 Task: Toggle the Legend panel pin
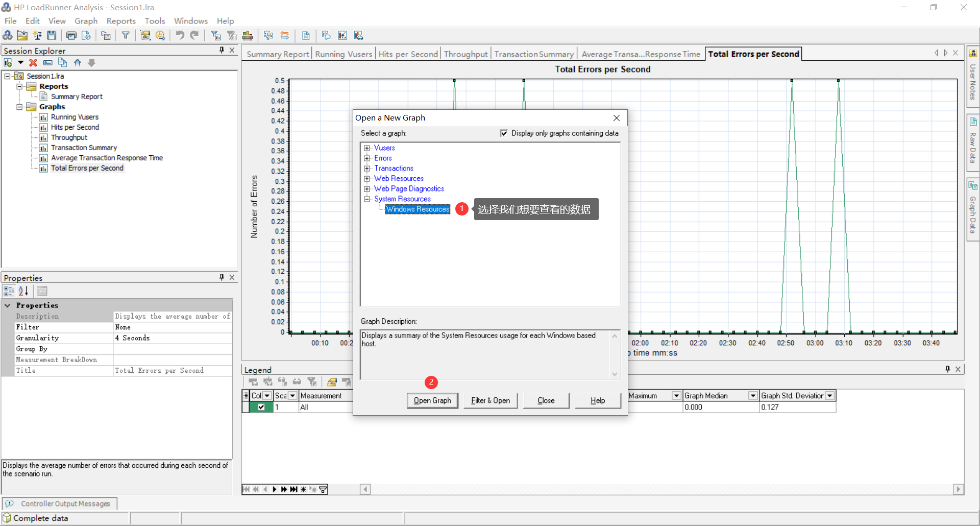click(947, 369)
